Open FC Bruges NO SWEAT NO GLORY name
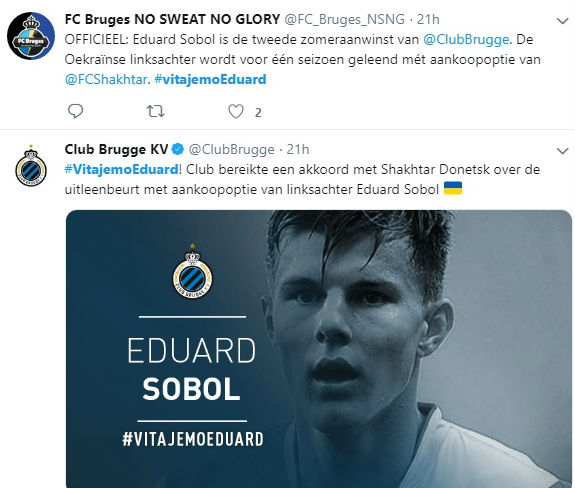This screenshot has width=575, height=488. pyautogui.click(x=172, y=19)
